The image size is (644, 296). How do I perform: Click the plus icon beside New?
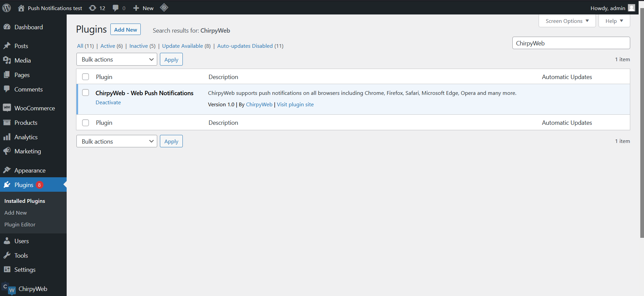click(x=136, y=8)
